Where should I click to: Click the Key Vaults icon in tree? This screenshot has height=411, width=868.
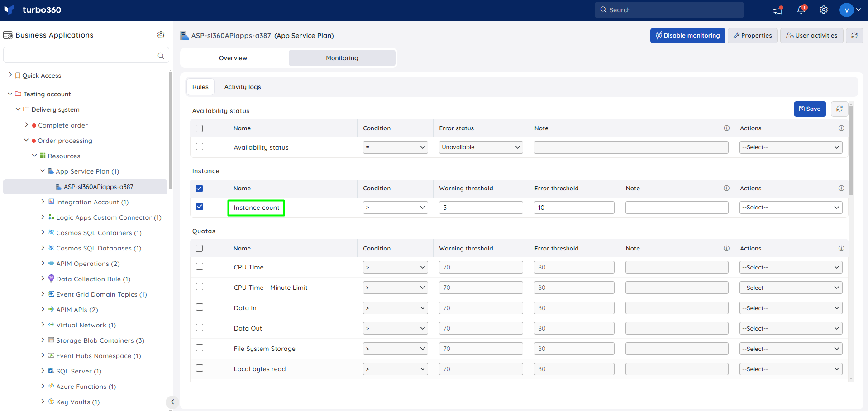pos(51,402)
